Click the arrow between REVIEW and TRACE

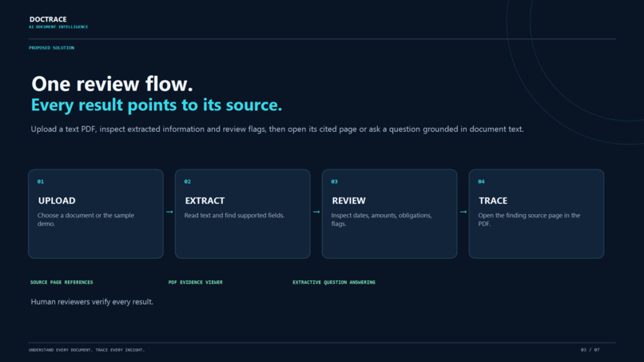(x=463, y=212)
